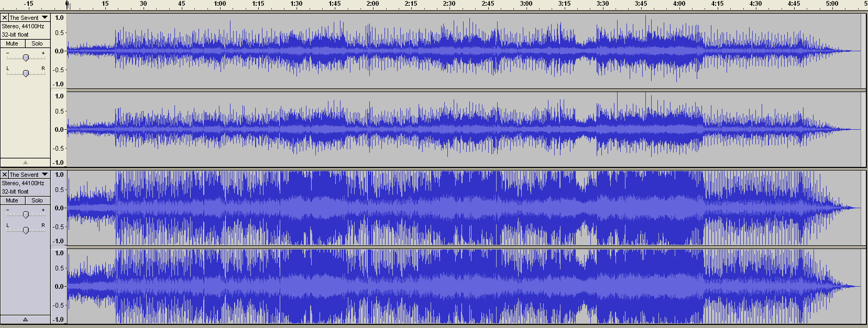Viewport: 868px width, 328px height.
Task: Click the 4:30 mark on the timeline ruler
Action: pyautogui.click(x=755, y=4)
